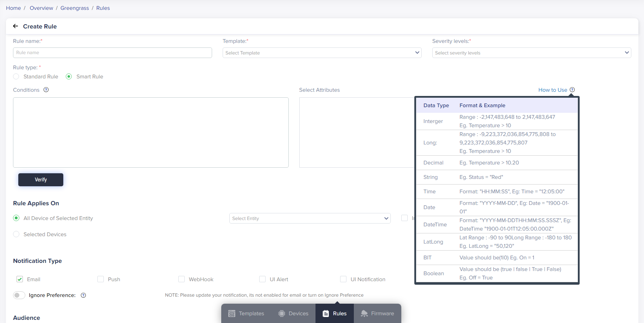Screen dimensions: 644x323
Task: Open the Templates section icon
Action: coord(232,313)
